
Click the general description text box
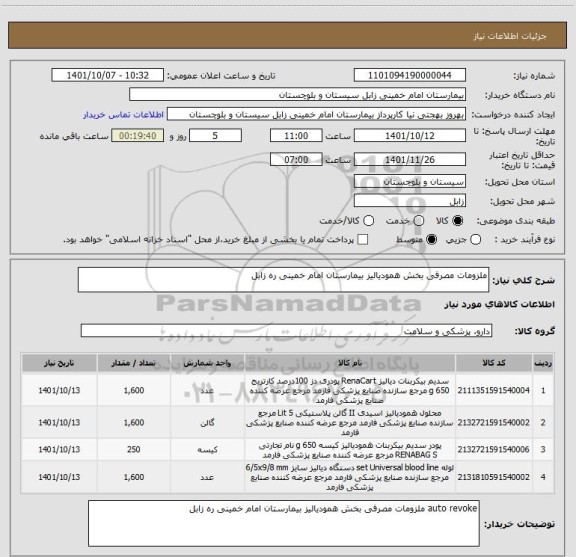tap(283, 280)
